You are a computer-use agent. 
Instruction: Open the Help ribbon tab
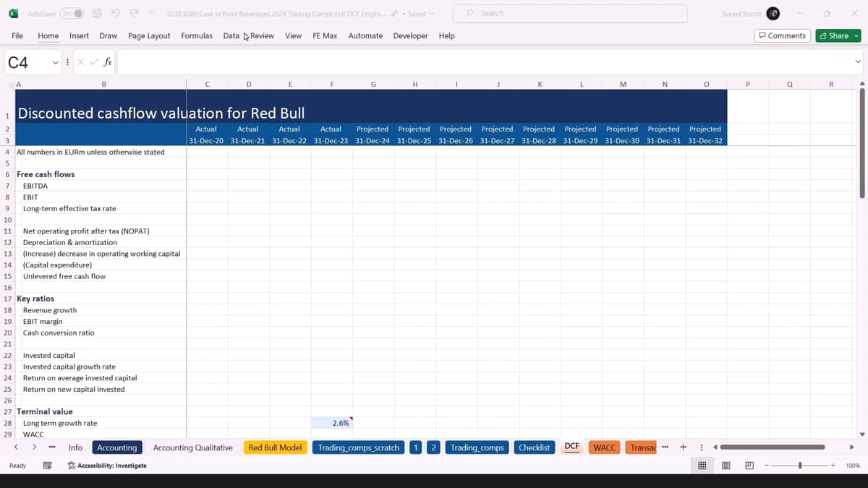click(x=446, y=35)
